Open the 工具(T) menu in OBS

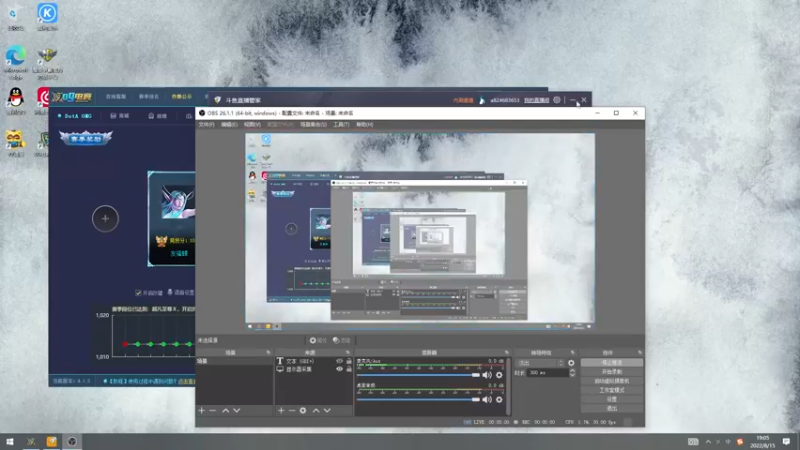(341, 124)
